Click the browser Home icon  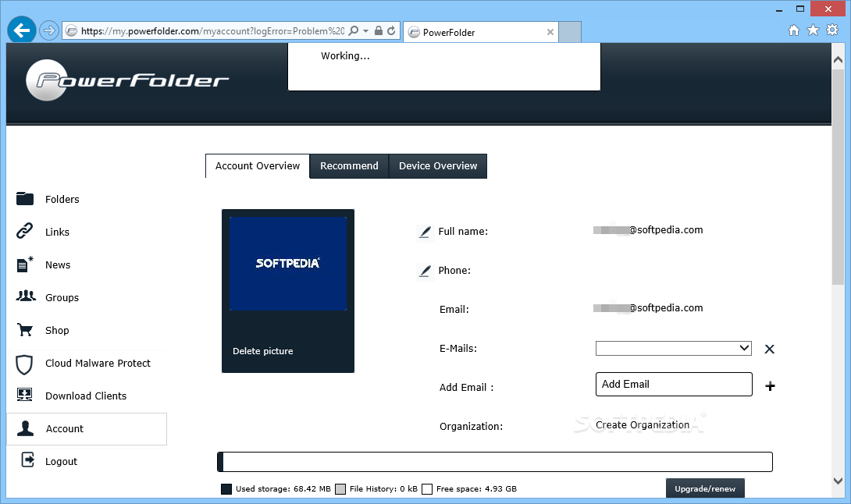click(793, 30)
